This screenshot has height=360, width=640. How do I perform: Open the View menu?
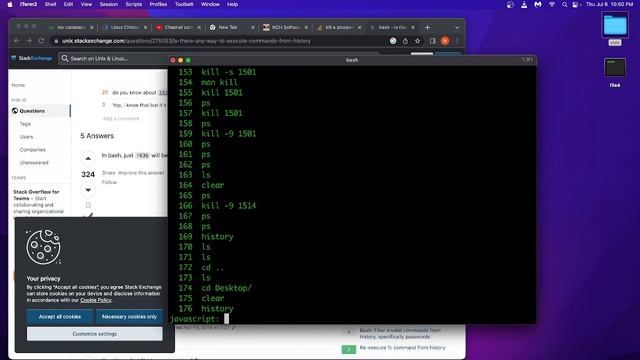point(86,4)
